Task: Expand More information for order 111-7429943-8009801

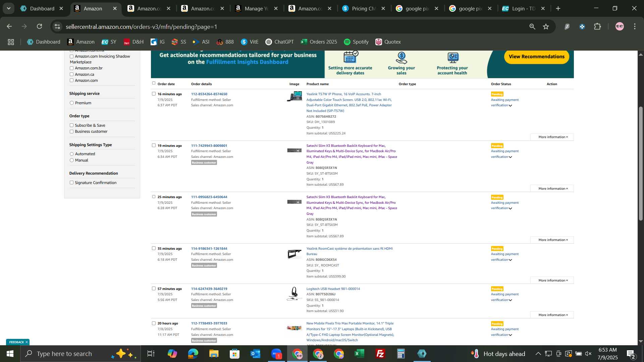Action: click(552, 189)
